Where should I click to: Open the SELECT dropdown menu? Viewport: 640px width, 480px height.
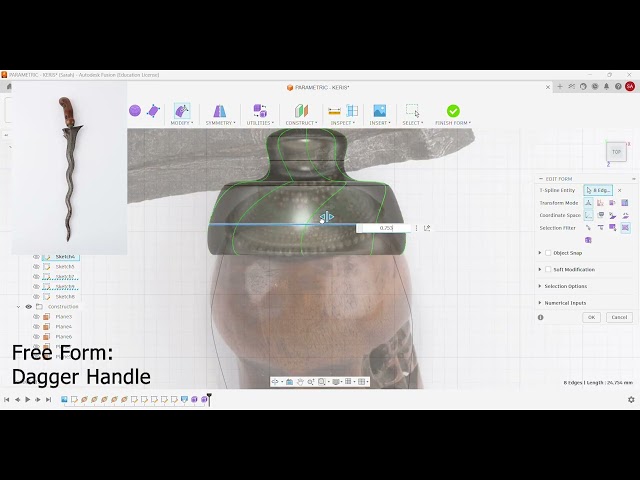point(413,123)
